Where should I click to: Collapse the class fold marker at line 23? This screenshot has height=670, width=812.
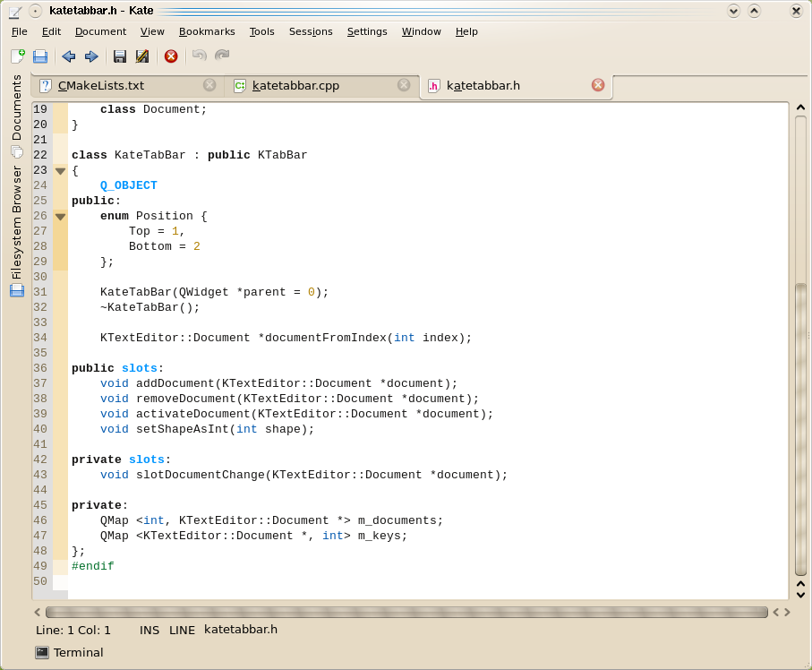(61, 171)
